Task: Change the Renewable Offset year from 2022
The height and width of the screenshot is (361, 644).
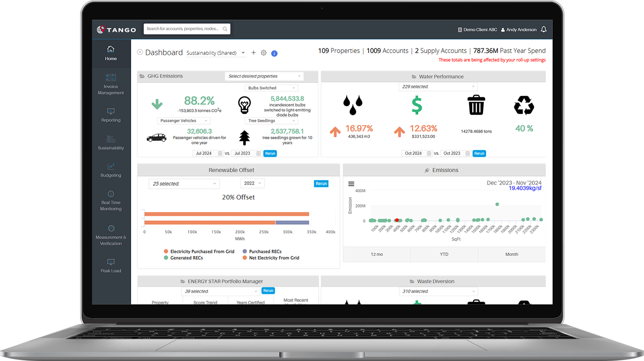Action: click(252, 183)
